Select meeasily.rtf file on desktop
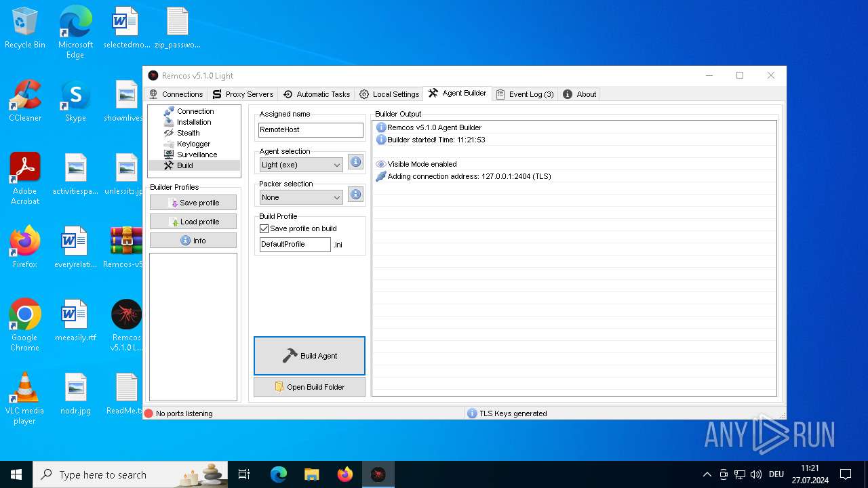The width and height of the screenshot is (868, 488). coord(75,321)
